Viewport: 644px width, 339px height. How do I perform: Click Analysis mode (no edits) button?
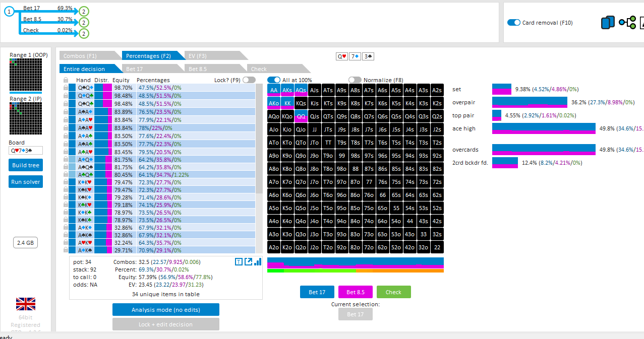click(x=166, y=309)
